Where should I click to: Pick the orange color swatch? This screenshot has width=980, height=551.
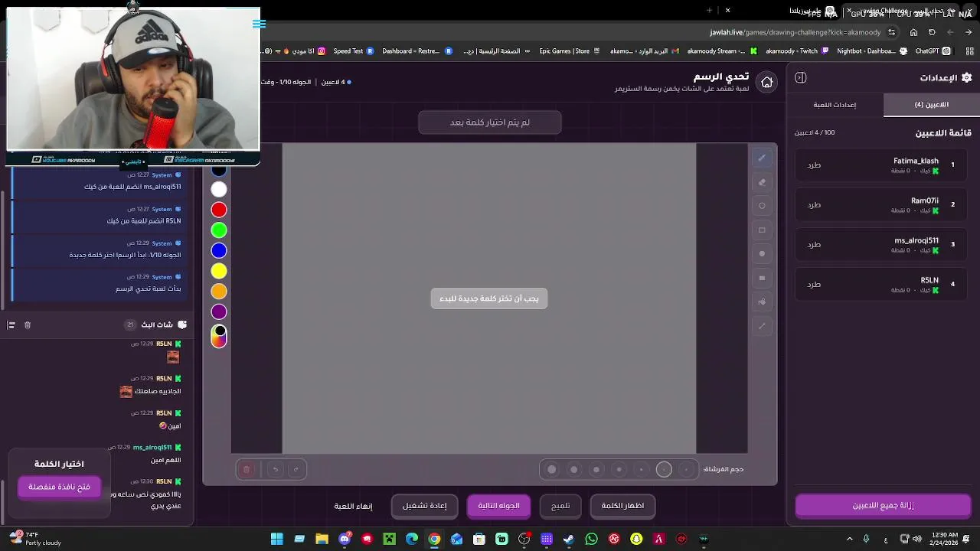point(219,291)
